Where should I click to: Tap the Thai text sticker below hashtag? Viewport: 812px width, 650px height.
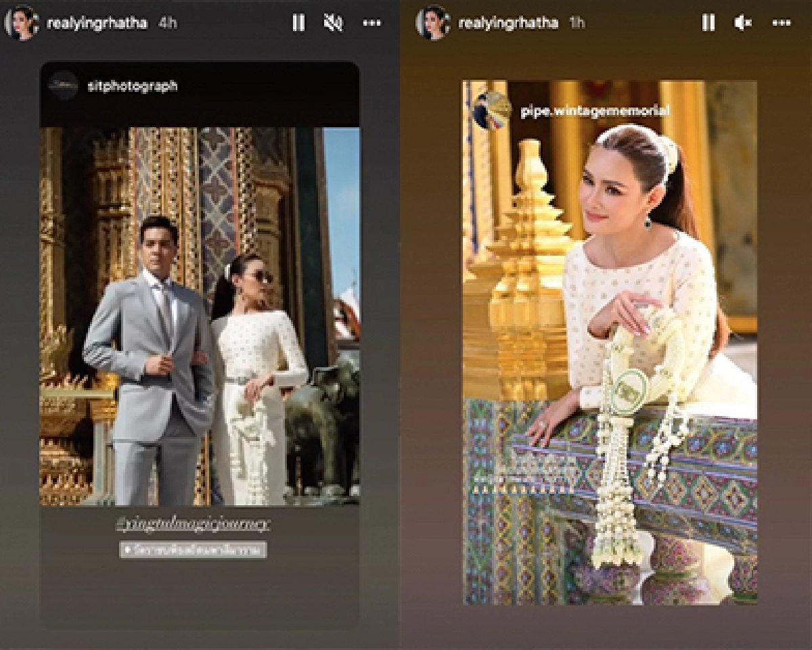pos(194,549)
